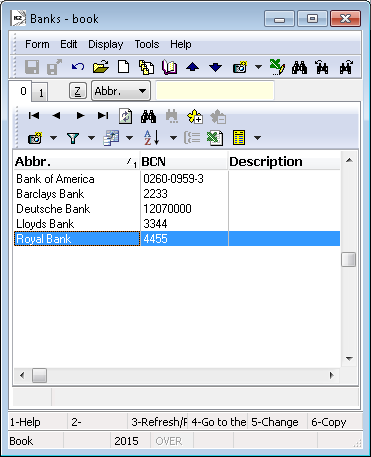This screenshot has width=371, height=457.
Task: Click the 1-Help function key button
Action: pos(38,422)
